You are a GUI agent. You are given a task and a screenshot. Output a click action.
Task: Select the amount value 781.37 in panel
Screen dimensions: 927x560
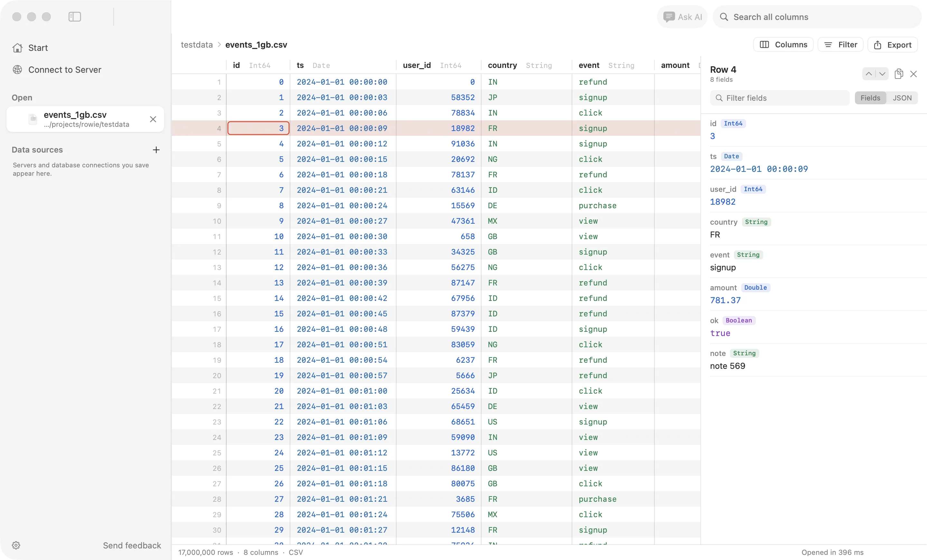(725, 300)
